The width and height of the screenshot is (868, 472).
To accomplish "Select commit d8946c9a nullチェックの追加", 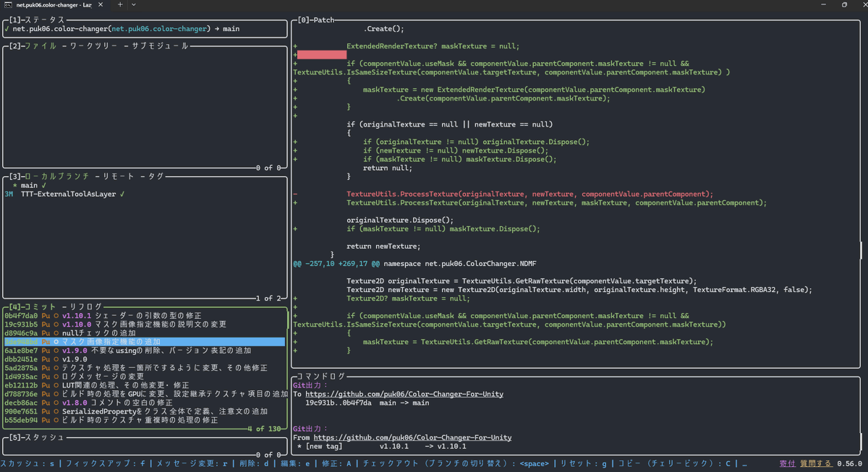I will [x=145, y=332].
